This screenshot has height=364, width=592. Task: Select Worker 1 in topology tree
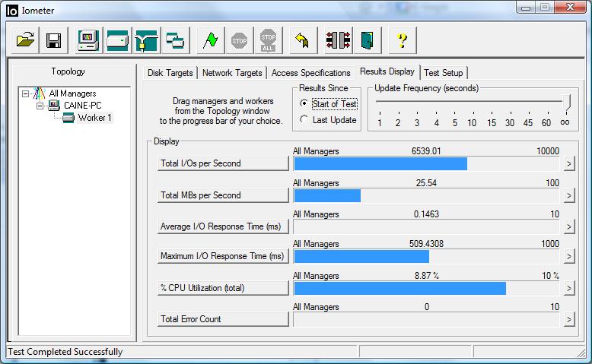pyautogui.click(x=95, y=118)
